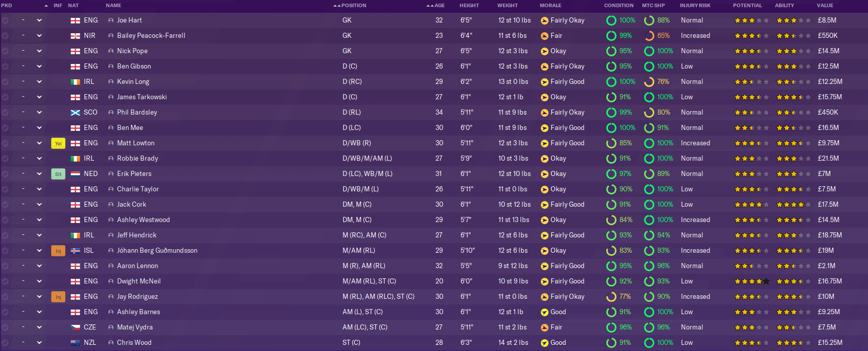Sort the list by Position column header

(x=354, y=6)
